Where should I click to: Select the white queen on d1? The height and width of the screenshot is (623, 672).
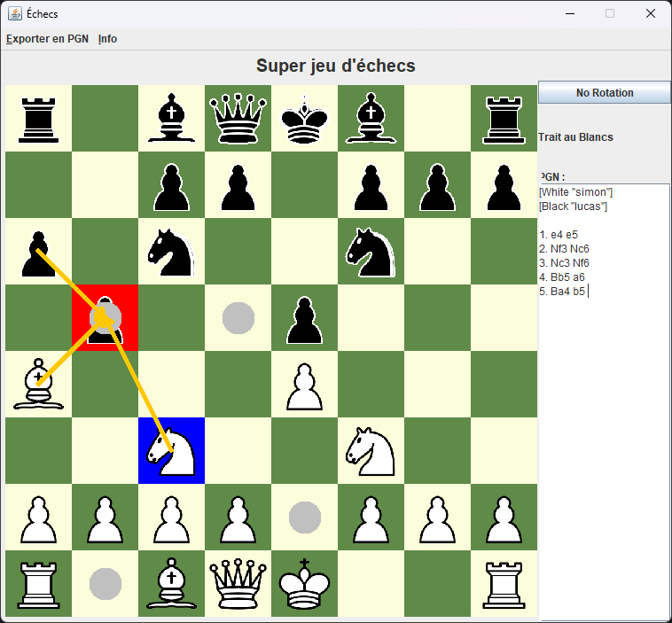pos(238,584)
